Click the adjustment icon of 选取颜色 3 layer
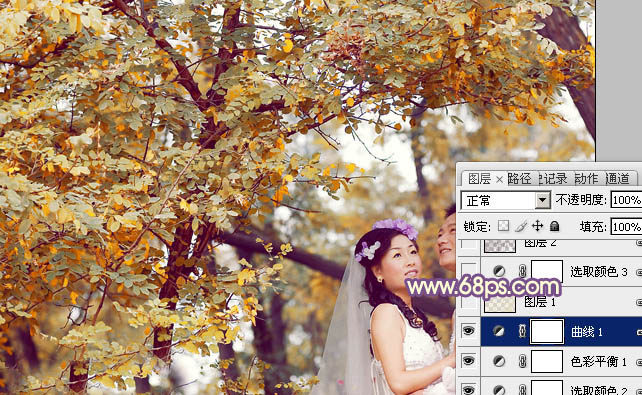This screenshot has height=395, width=642. pos(499,271)
